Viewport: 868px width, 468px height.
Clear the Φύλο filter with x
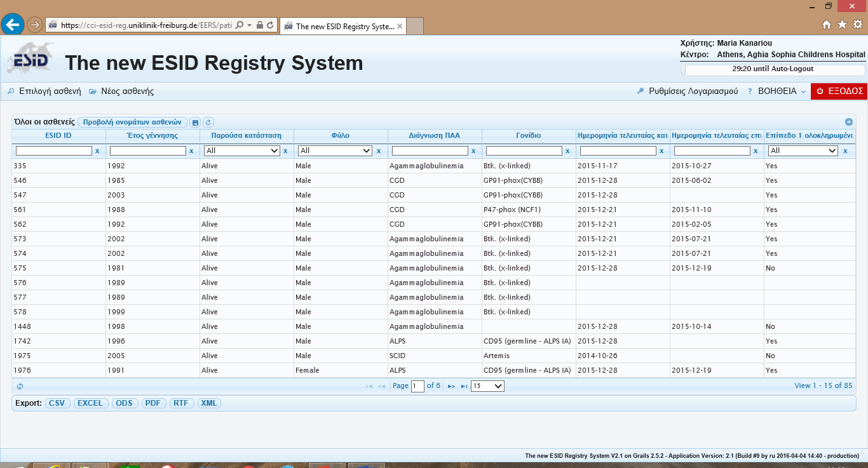[x=379, y=151]
